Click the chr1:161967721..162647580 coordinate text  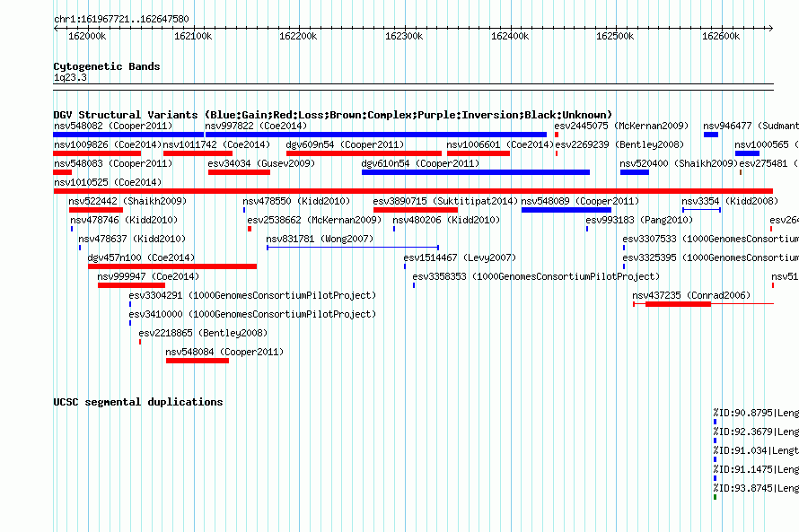pyautogui.click(x=121, y=19)
